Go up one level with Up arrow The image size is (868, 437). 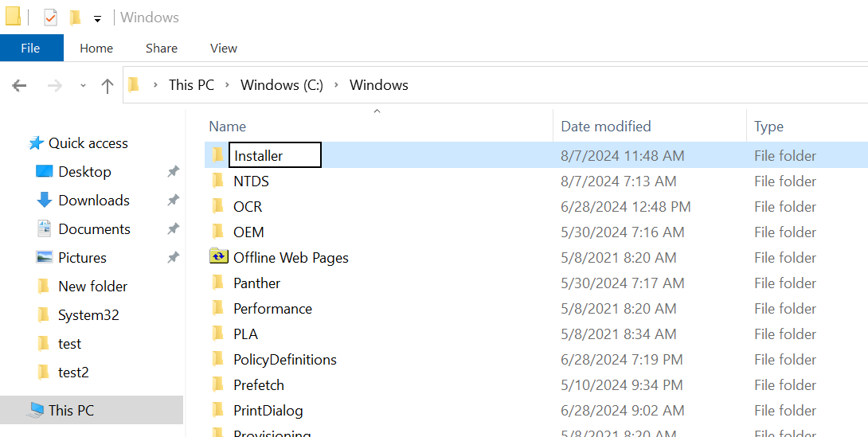coord(108,85)
